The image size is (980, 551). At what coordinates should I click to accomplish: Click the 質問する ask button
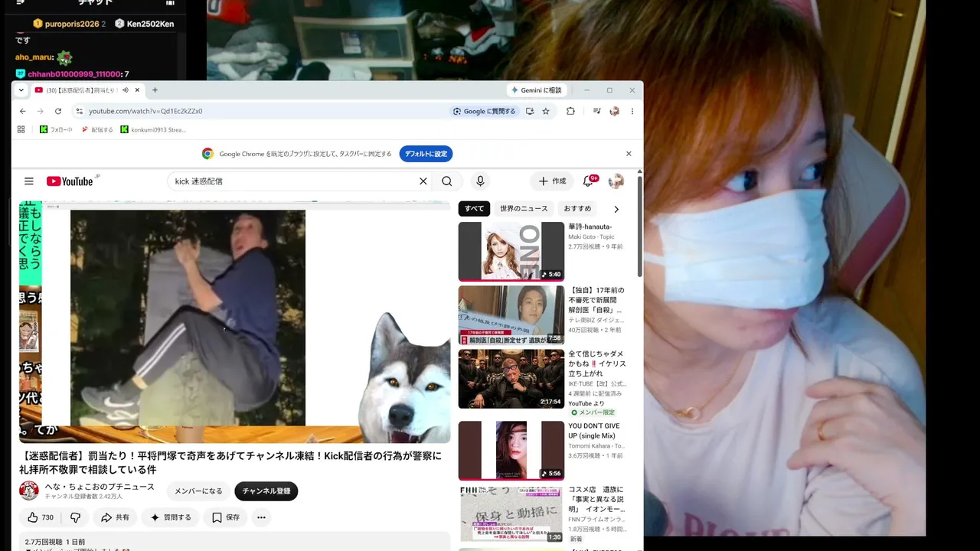click(x=171, y=517)
